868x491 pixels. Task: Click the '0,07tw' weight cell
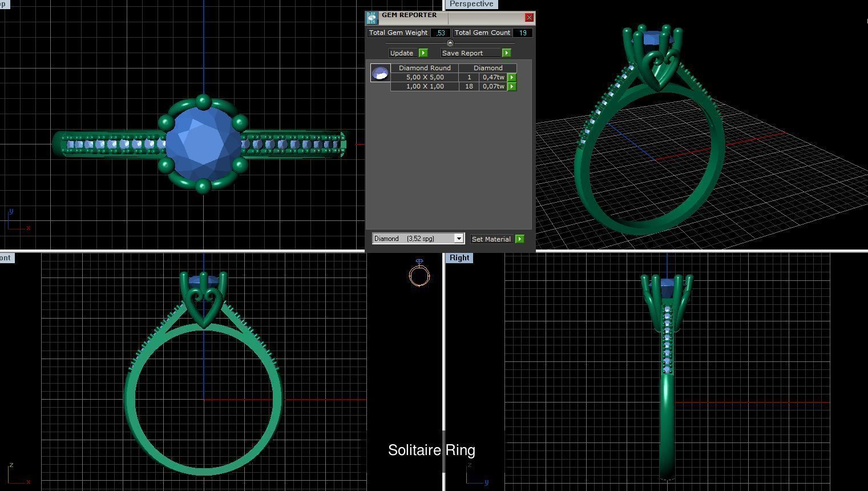click(494, 86)
